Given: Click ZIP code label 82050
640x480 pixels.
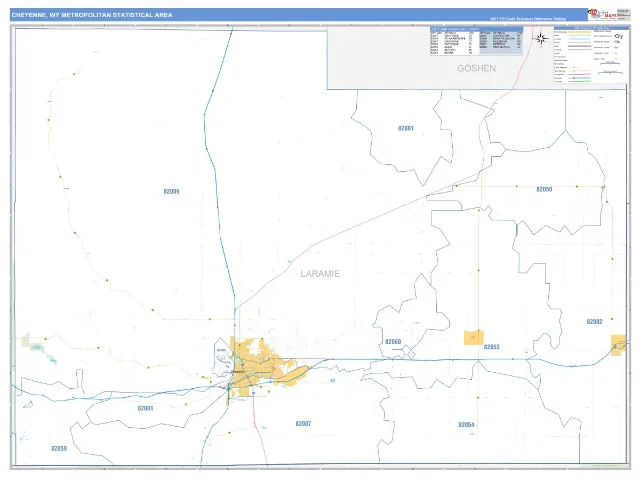Looking at the screenshot, I should point(544,189).
